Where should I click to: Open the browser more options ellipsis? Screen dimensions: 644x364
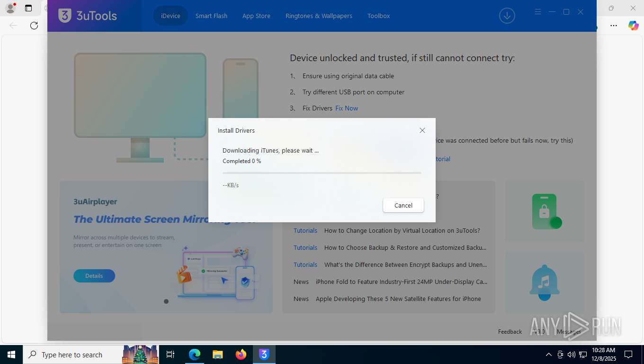[614, 26]
